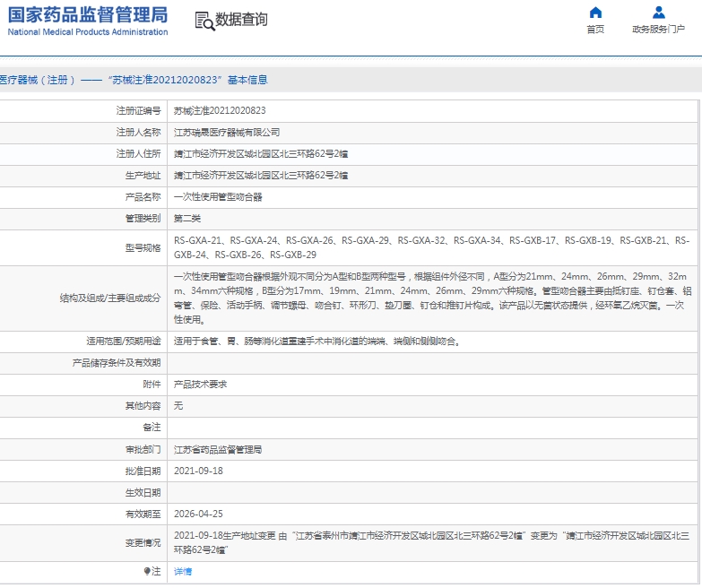Viewport: 702px width, 588px height.
Task: Click the change record dated 2021-09-18生产地址变更
Action: coord(431,542)
